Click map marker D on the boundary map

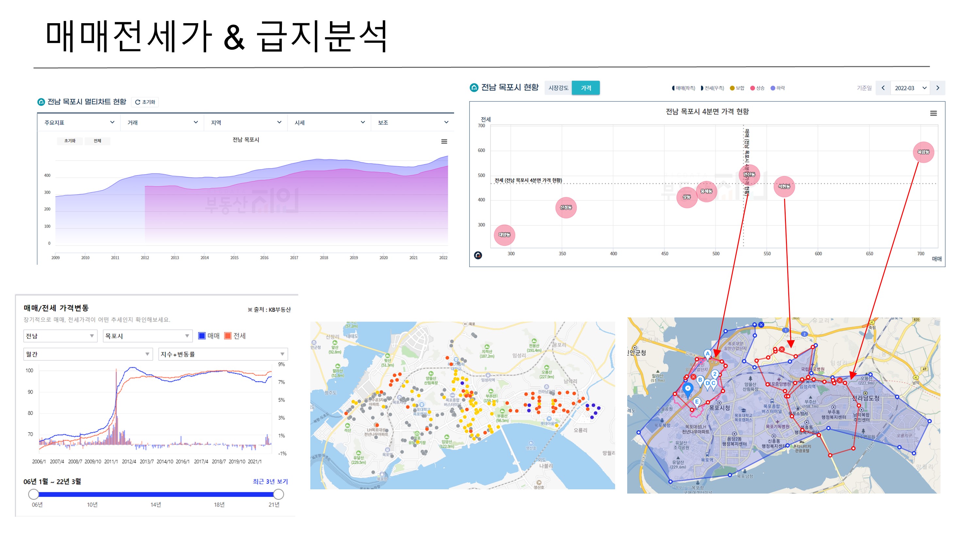point(708,384)
